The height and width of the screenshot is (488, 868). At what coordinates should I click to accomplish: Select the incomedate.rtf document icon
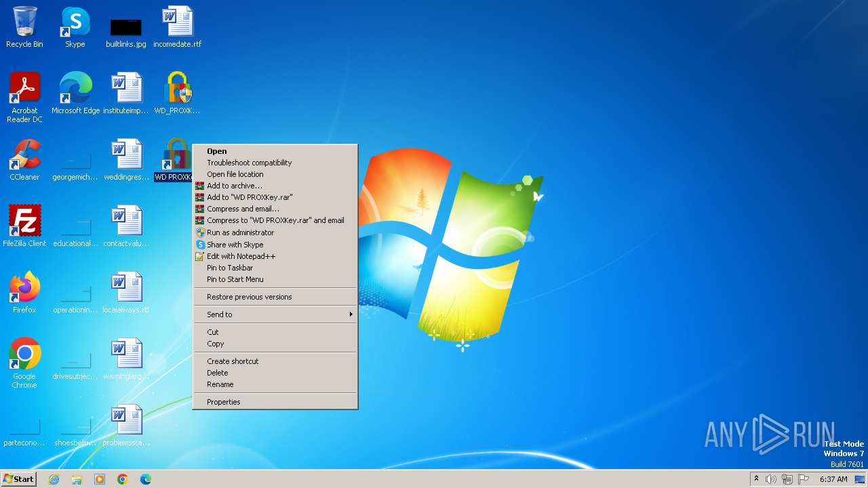point(177,27)
